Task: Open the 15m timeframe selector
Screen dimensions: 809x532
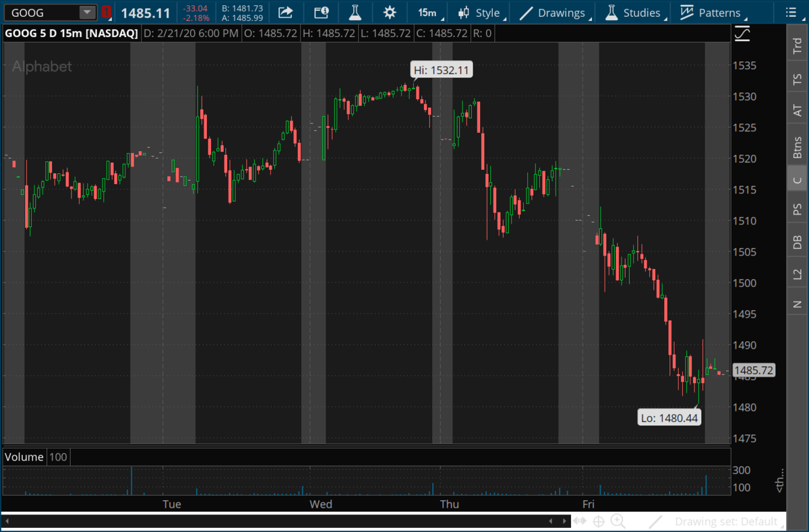Action: tap(427, 12)
